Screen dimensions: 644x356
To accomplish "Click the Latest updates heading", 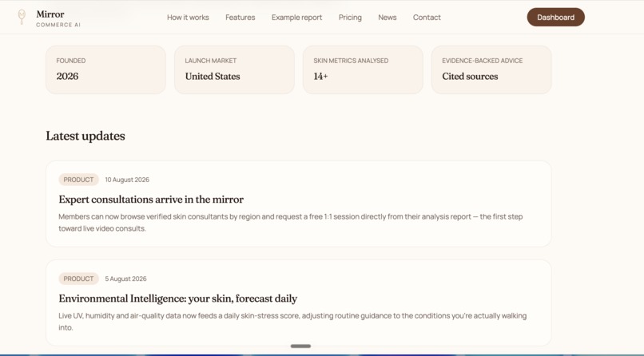I will coord(85,136).
